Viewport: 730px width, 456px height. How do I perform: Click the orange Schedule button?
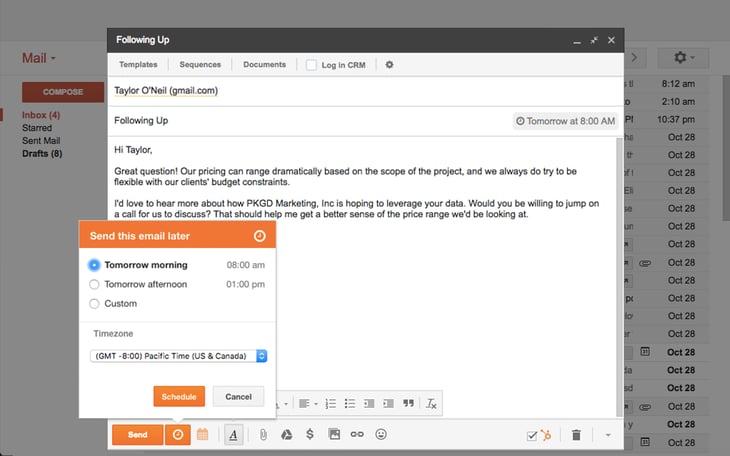tap(179, 397)
